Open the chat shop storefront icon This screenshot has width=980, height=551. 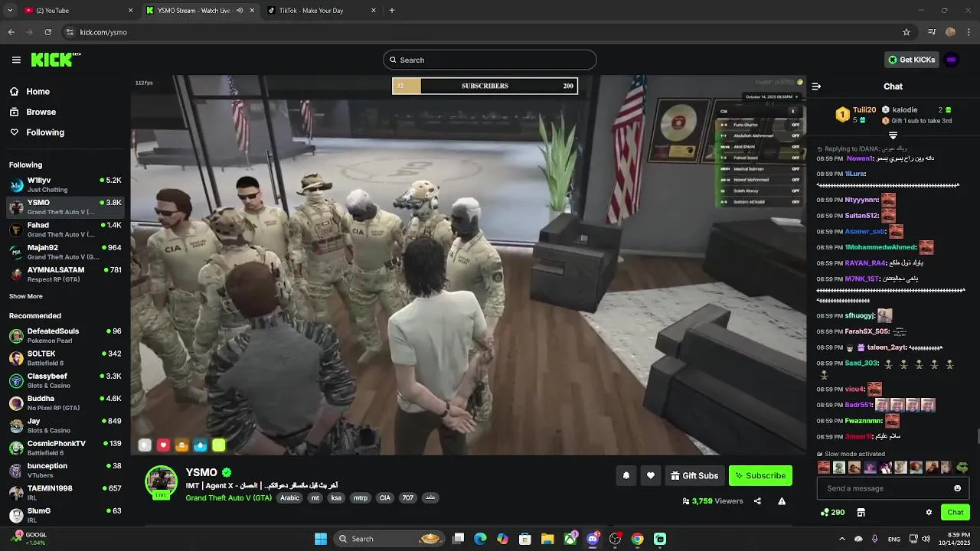(861, 512)
